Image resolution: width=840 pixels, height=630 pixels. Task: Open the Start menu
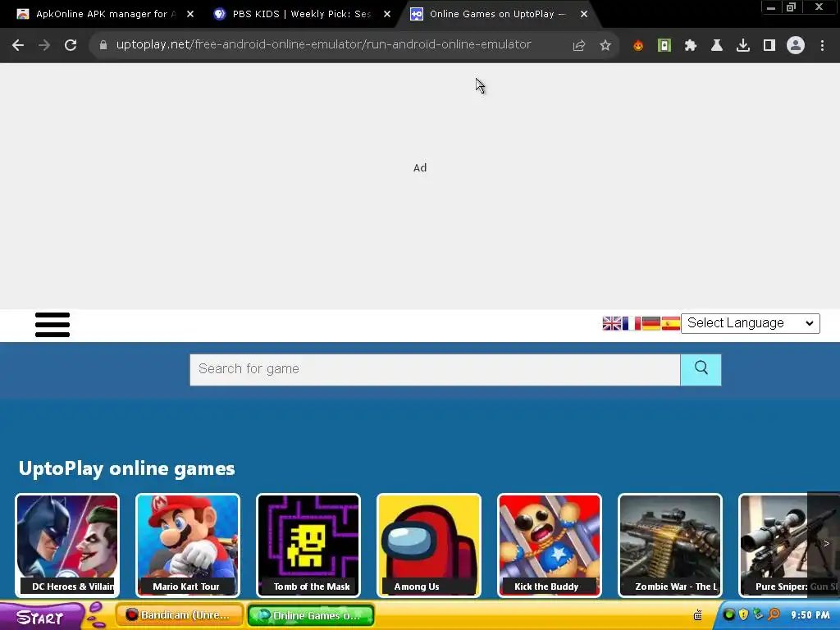(40, 617)
